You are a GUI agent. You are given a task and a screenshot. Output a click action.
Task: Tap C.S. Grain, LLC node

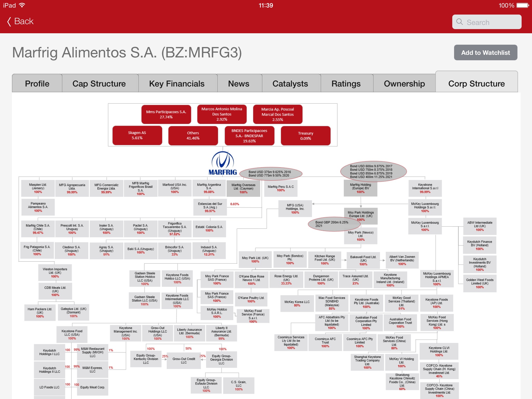point(239,385)
